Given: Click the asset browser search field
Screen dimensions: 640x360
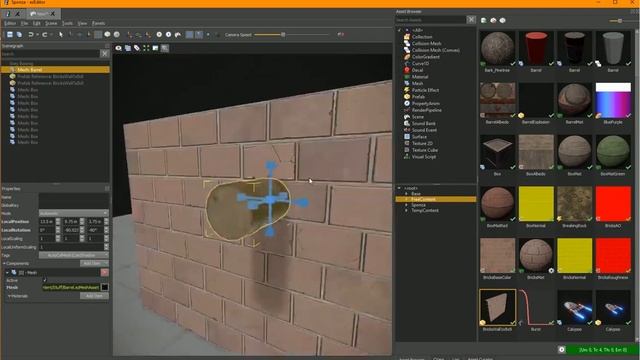Looking at the screenshot, I should (431, 20).
